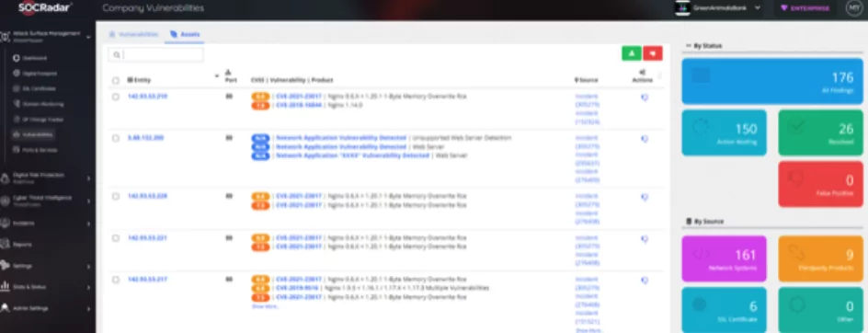Screen dimensions: 868x333
Task: Expand the Incidents menu arrow
Action: [x=88, y=224]
